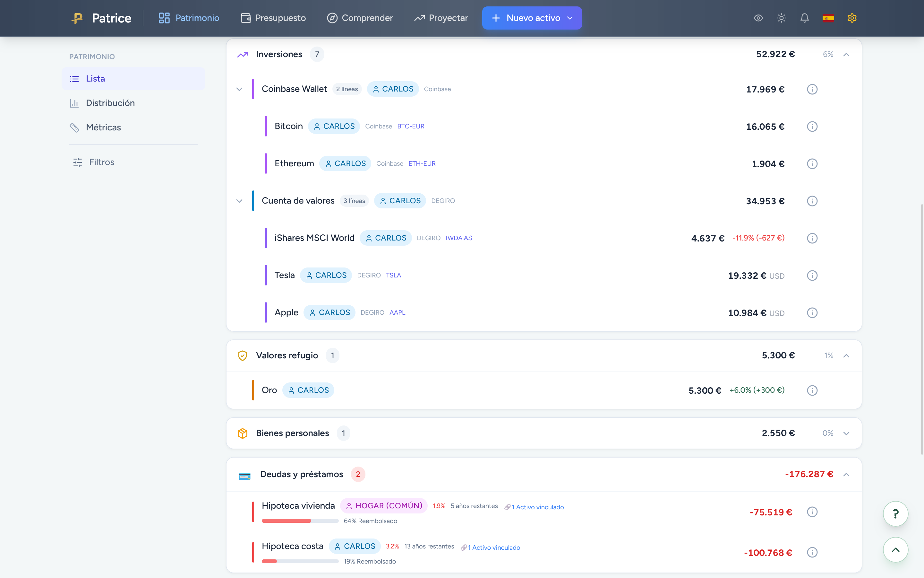
Task: Click the link icon beside Hipoteca vivienda
Action: point(507,507)
